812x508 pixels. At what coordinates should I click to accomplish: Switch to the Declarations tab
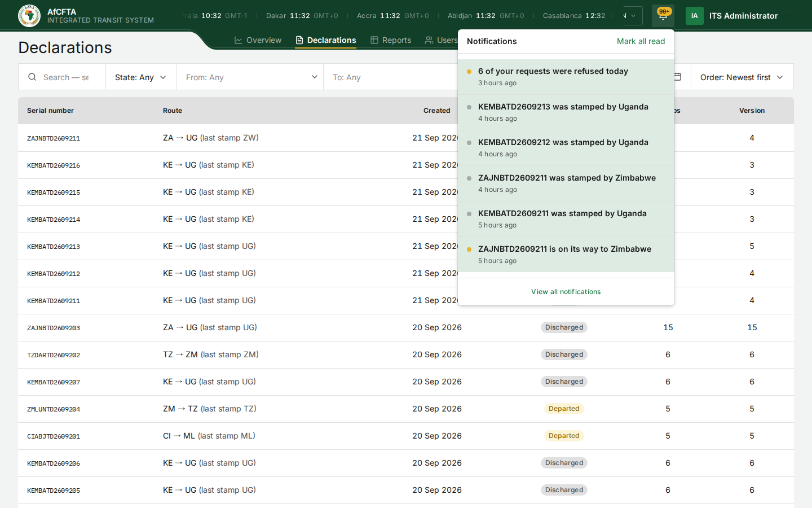[x=325, y=40]
